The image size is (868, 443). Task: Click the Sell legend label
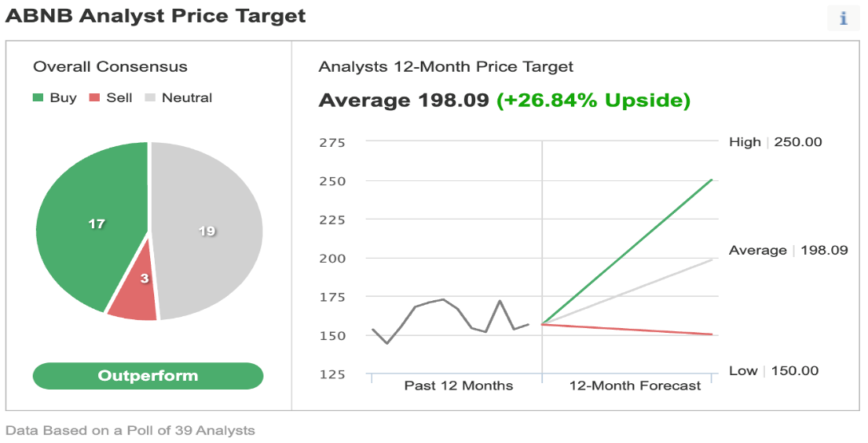point(119,98)
